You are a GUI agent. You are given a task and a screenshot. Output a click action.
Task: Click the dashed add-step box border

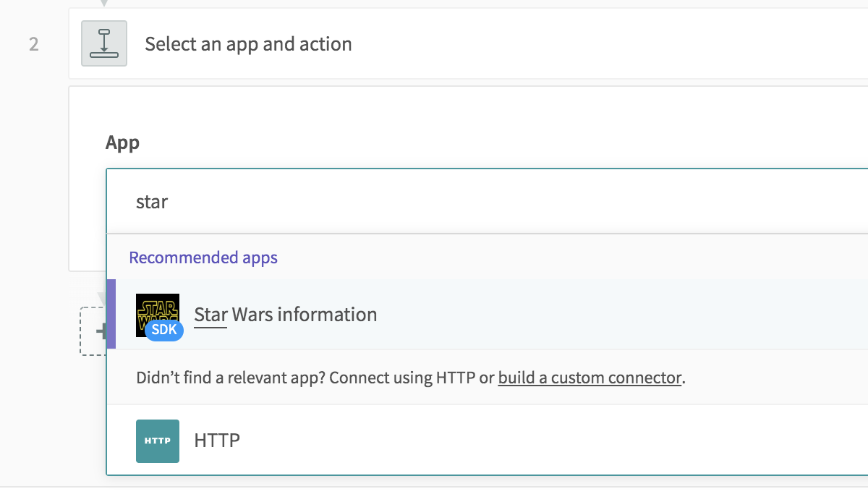(x=82, y=331)
